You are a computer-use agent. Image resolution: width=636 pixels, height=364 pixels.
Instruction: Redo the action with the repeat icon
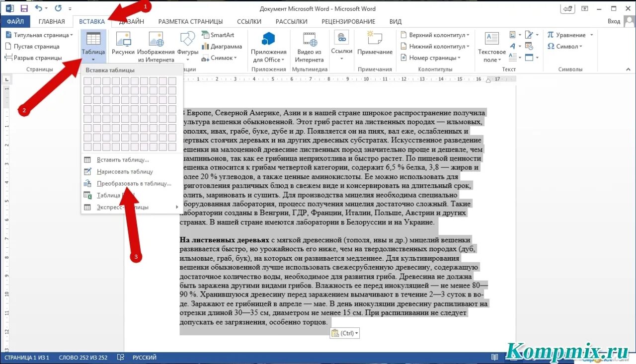tap(58, 8)
